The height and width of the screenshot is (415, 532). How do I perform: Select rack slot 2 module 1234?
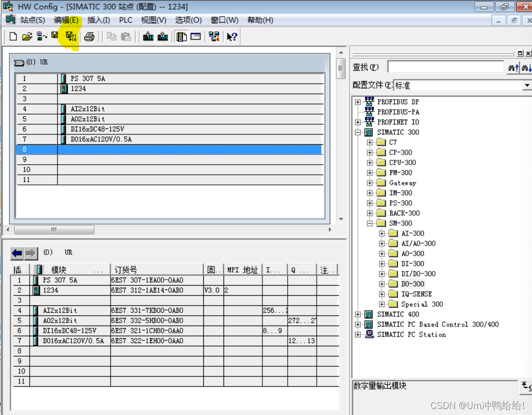(169, 89)
